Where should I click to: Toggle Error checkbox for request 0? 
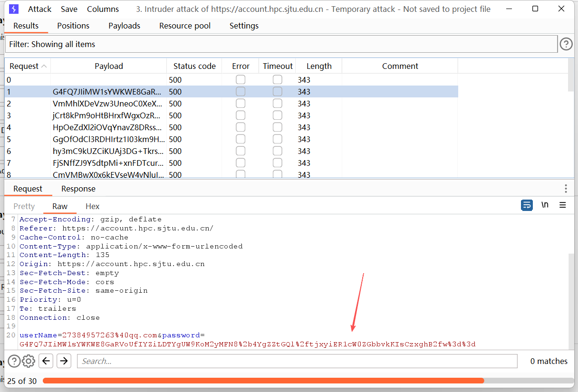point(241,80)
